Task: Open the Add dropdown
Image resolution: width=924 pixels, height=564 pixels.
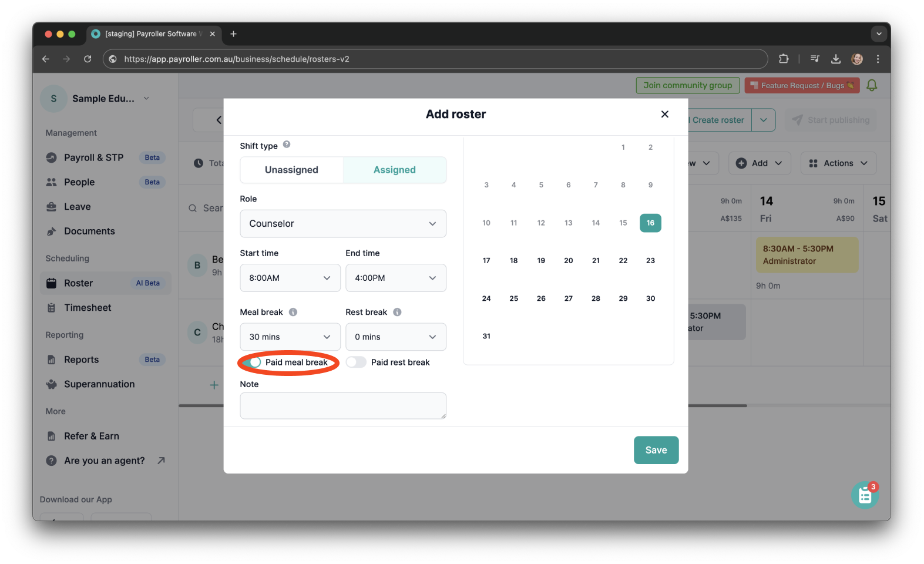Action: pos(760,163)
